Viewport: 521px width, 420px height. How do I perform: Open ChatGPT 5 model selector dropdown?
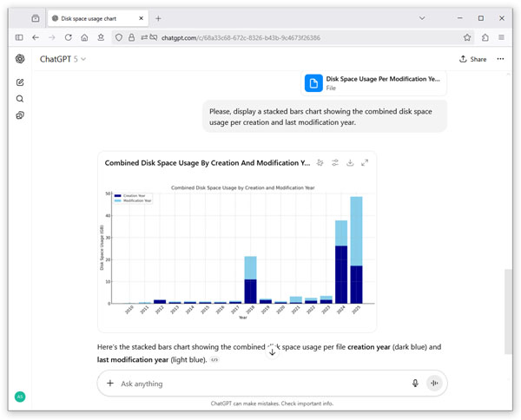(63, 59)
